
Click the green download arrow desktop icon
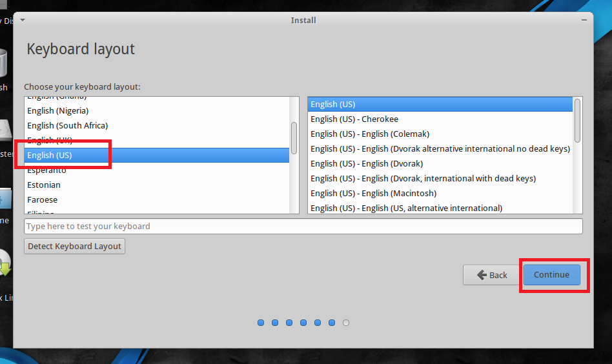5,263
